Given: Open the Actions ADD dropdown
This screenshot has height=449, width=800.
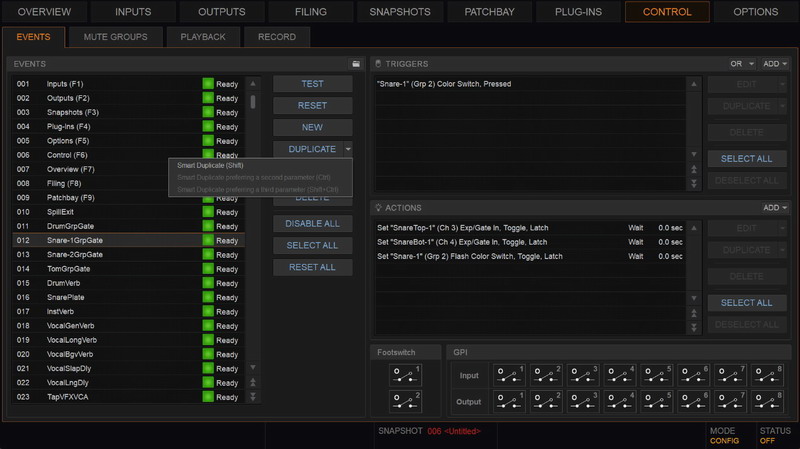Looking at the screenshot, I should click(771, 208).
